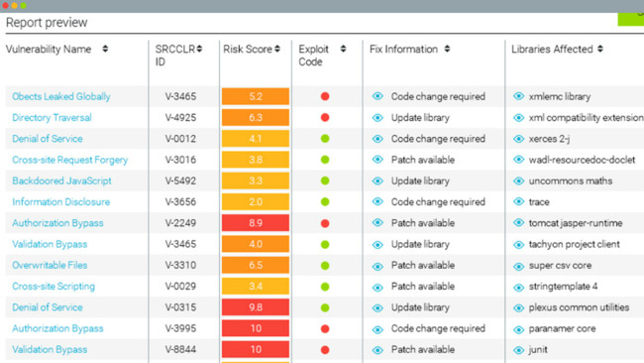Click the red 8.9 risk score cell
Image resolution: width=644 pixels, height=363 pixels.
[x=256, y=223]
